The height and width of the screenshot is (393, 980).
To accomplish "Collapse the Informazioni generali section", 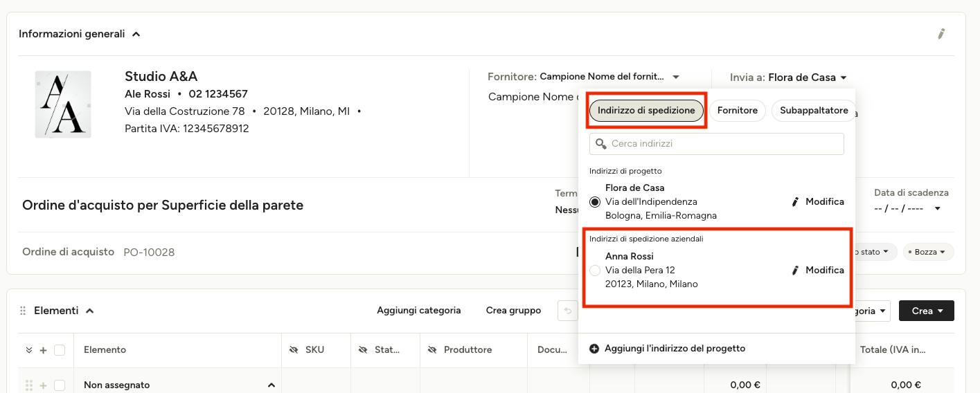I will point(136,34).
